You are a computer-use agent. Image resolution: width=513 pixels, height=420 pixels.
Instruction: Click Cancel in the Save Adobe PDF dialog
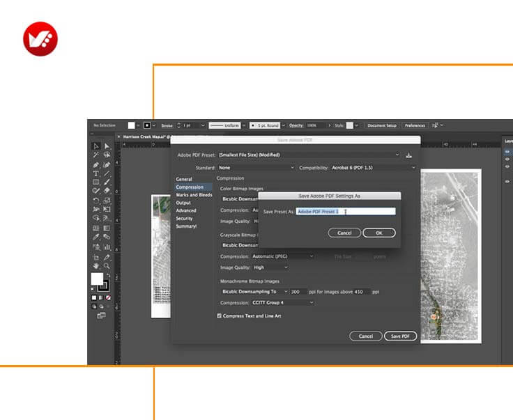[x=366, y=336]
